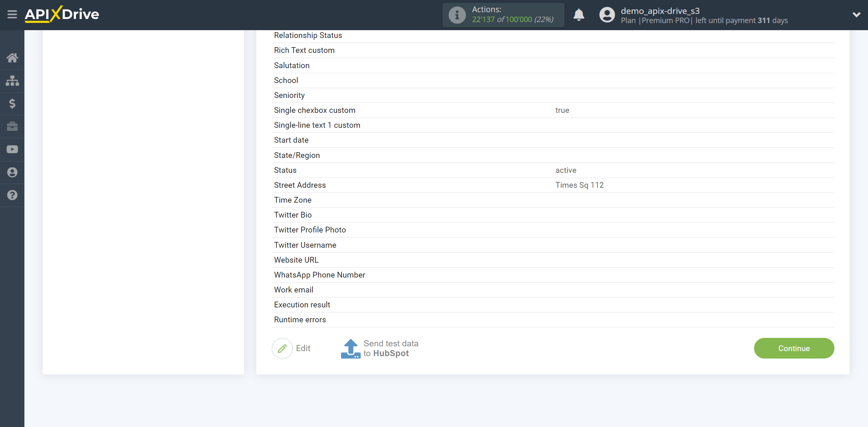
Task: Send test data to HubSpot
Action: (x=391, y=348)
